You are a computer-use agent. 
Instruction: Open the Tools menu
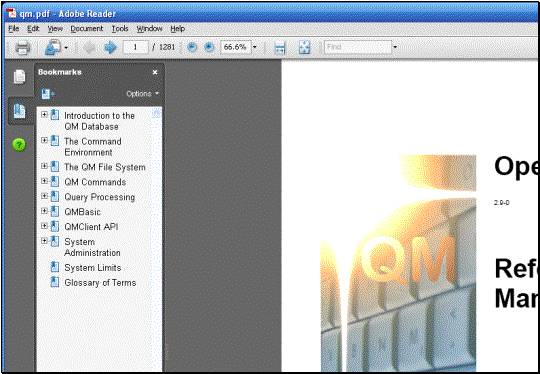click(120, 29)
